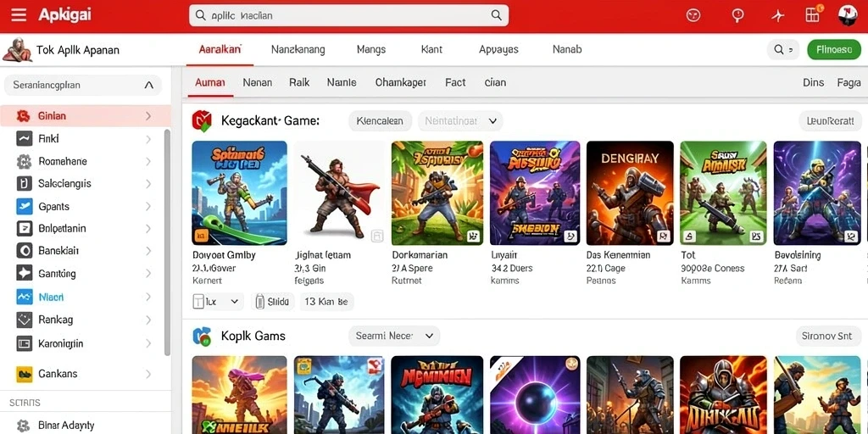This screenshot has width=868, height=434.
Task: Expand the Ginlan row chevron
Action: (x=148, y=115)
